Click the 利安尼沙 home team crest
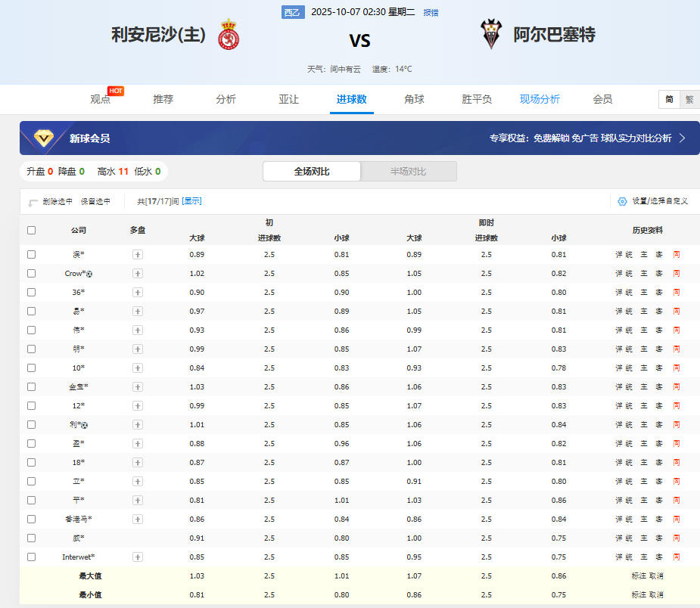Image resolution: width=700 pixels, height=608 pixels. pos(229,35)
